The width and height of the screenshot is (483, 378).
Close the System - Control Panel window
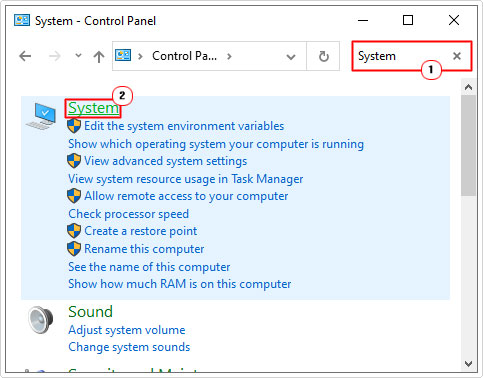coord(454,20)
